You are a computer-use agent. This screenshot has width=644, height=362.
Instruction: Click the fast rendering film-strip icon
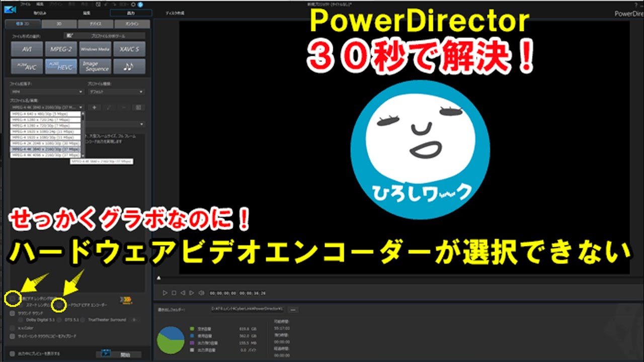[126, 300]
